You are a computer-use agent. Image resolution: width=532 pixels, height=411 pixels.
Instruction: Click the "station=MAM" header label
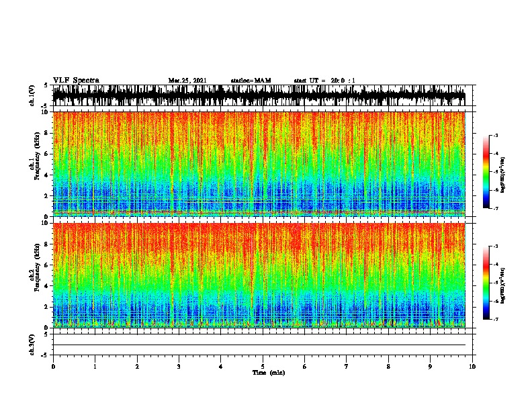pos(251,81)
